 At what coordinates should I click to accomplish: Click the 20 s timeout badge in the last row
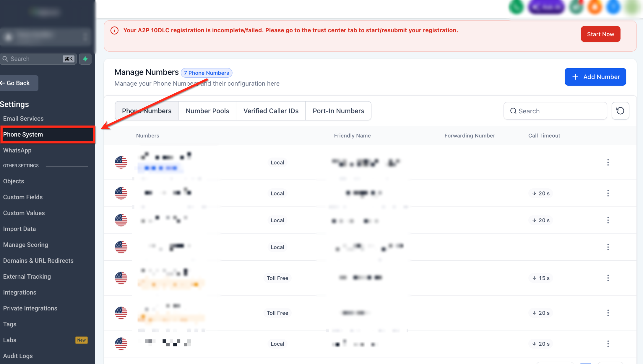541,344
